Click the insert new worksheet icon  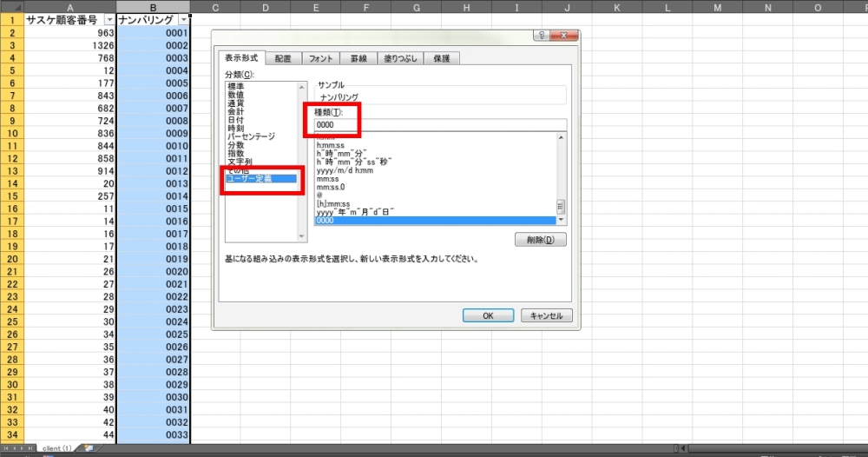click(89, 448)
